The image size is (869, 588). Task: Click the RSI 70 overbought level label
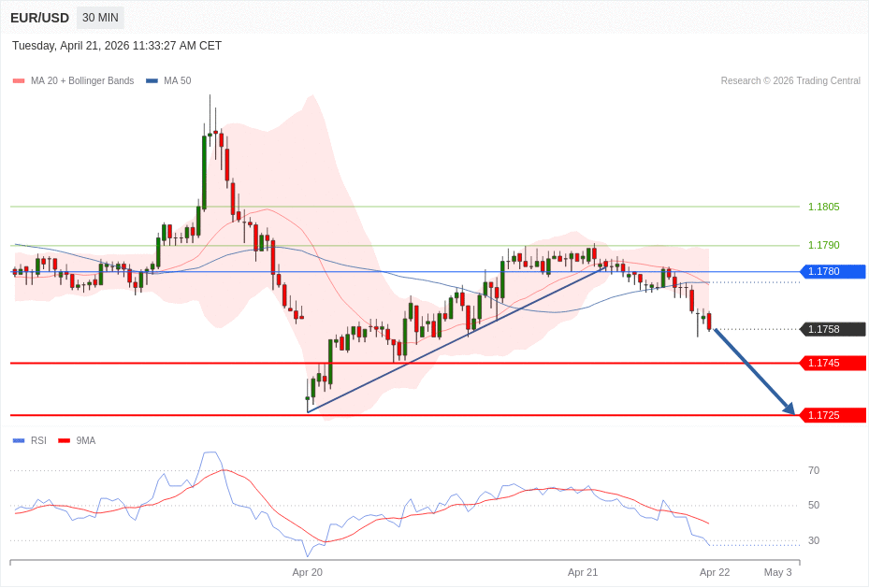coord(814,470)
